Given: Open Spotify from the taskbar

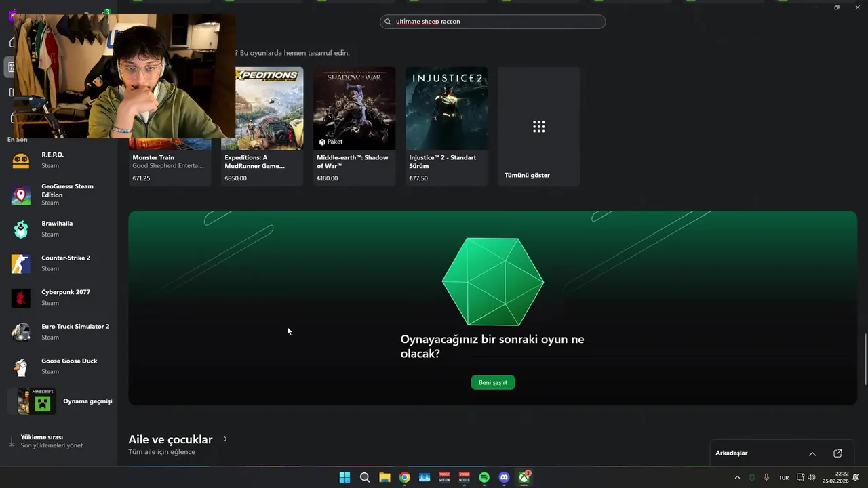Looking at the screenshot, I should click(x=484, y=477).
